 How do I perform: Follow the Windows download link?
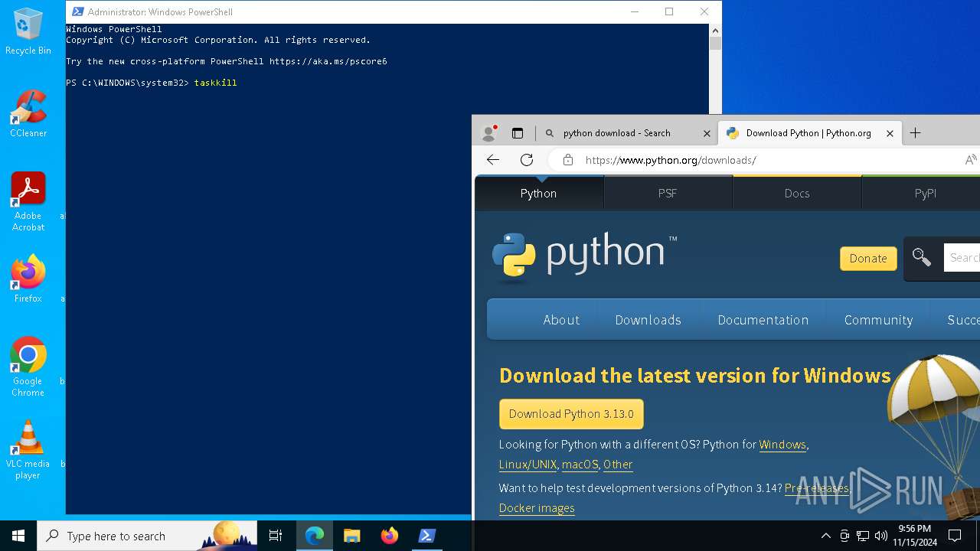click(x=782, y=445)
